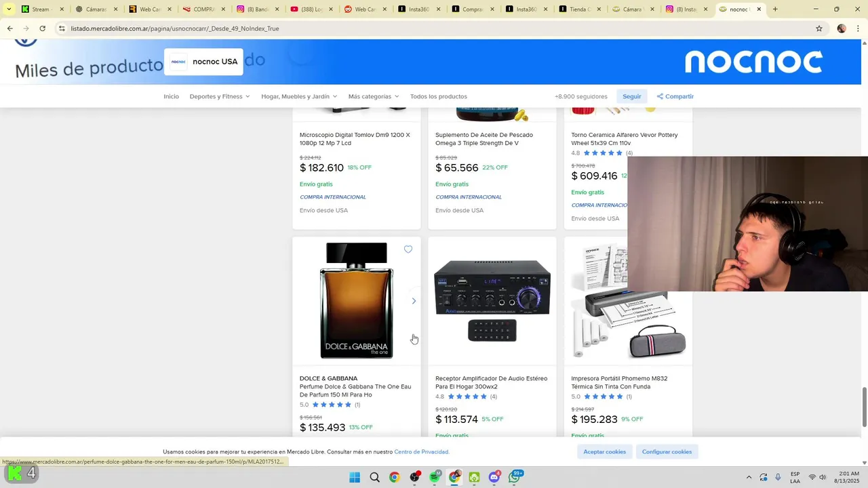Image resolution: width=868 pixels, height=488 pixels.
Task: Open Todos los productos section
Action: tap(439, 96)
